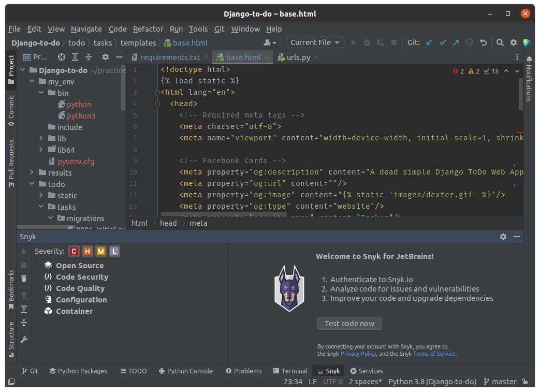540x392 pixels.
Task: Click the Stop square icon in toolbar
Action: 394,42
